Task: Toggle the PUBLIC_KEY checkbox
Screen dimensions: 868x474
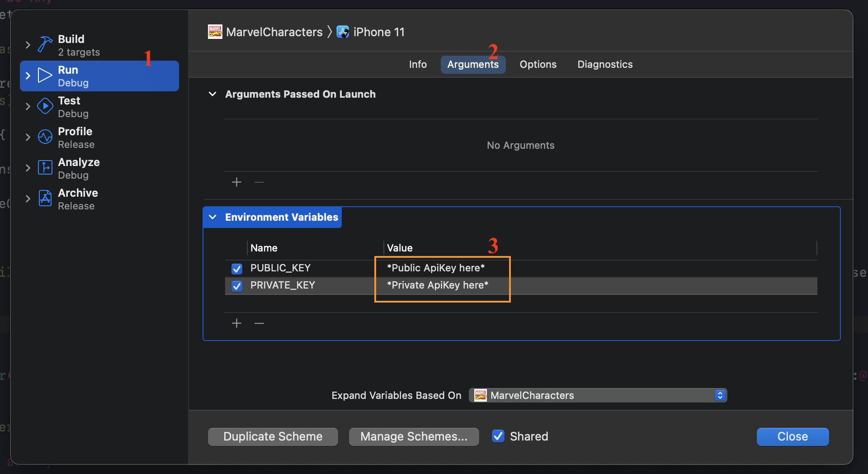Action: [237, 269]
